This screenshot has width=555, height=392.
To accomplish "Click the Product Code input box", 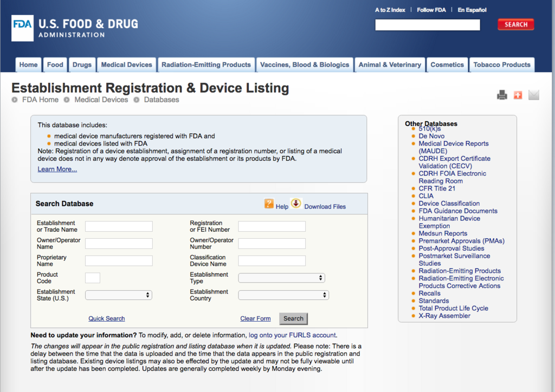I will click(x=92, y=278).
